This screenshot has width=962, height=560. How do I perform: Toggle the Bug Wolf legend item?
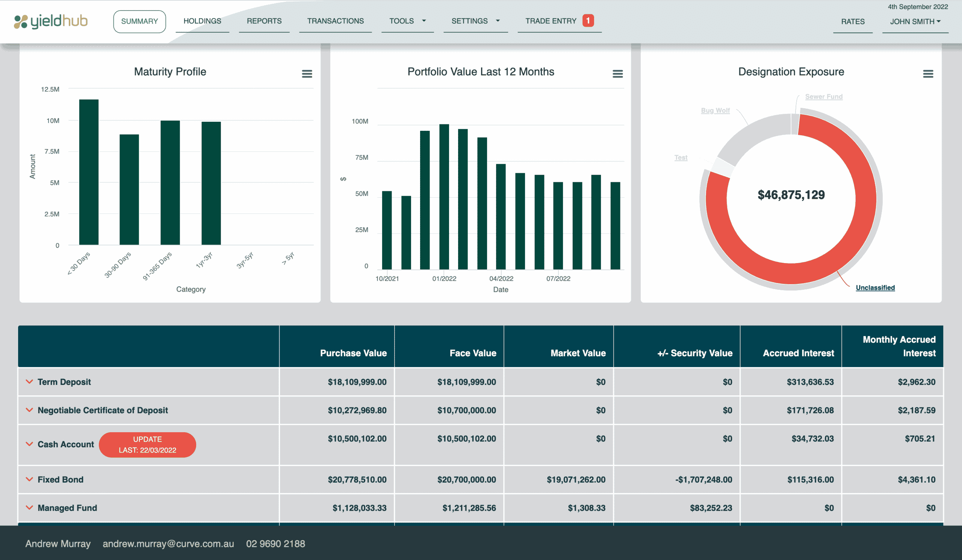pos(715,111)
